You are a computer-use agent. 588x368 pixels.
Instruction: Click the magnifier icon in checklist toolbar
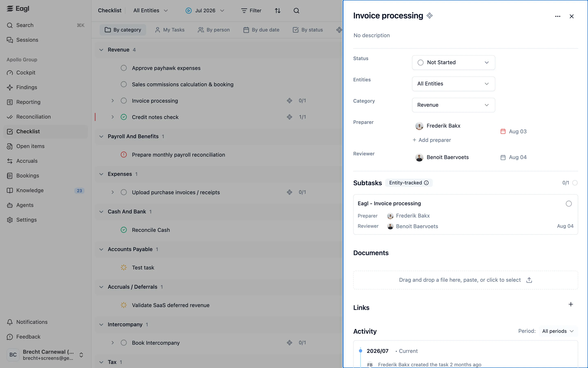(x=296, y=10)
